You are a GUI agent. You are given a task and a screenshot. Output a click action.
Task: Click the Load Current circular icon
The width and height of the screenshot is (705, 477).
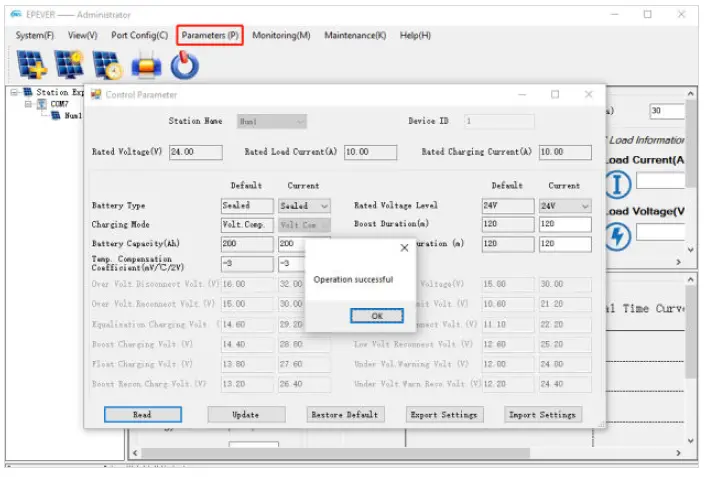[618, 184]
